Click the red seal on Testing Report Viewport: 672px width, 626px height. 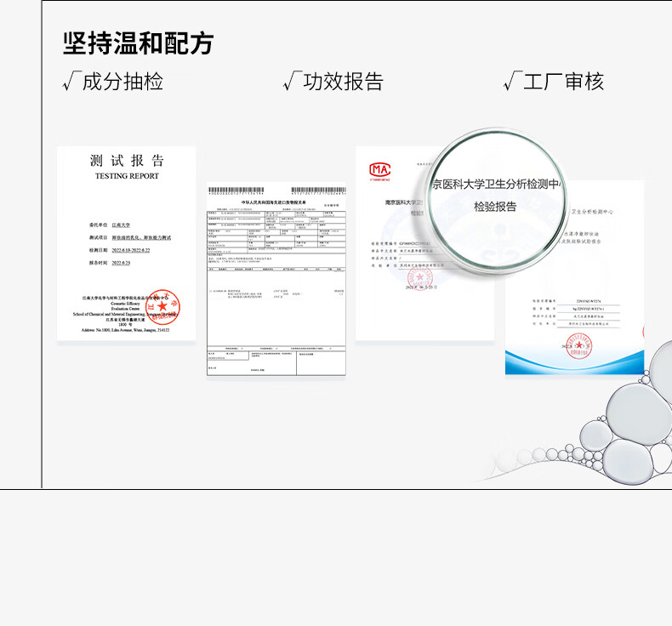pyautogui.click(x=162, y=306)
